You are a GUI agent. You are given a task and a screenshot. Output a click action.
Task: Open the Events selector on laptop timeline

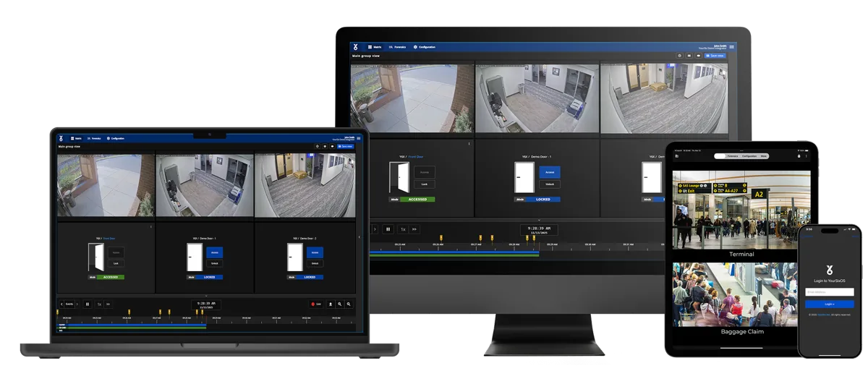[70, 304]
